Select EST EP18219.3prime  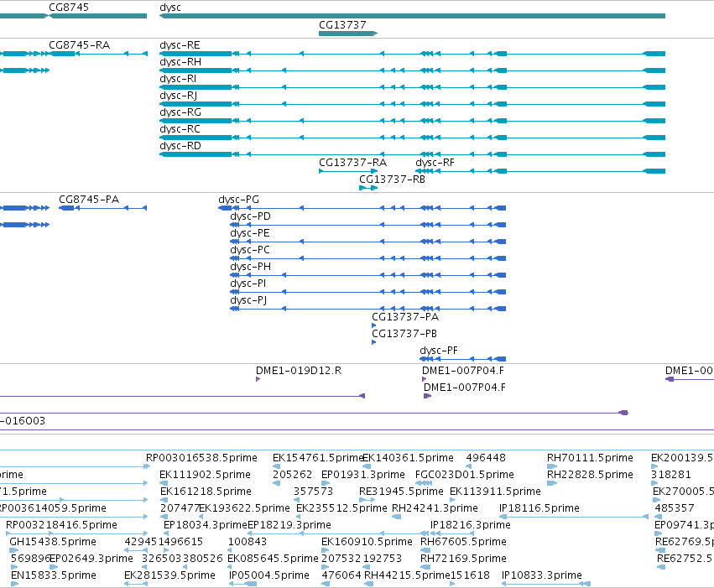[289, 525]
